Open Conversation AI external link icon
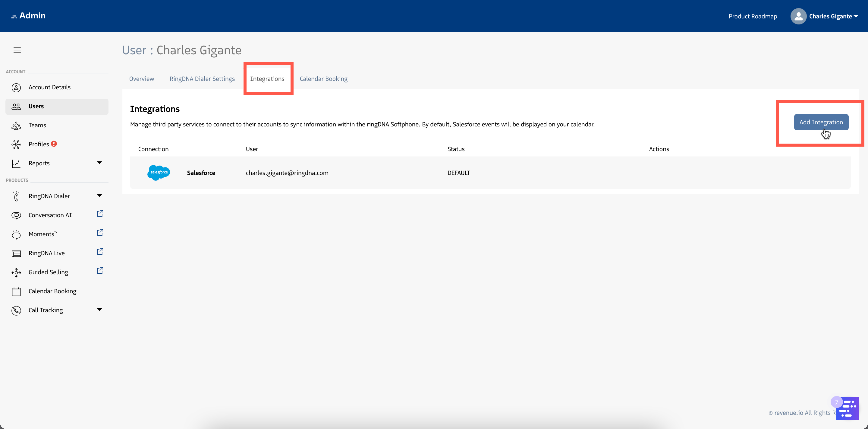The width and height of the screenshot is (868, 429). click(x=100, y=214)
